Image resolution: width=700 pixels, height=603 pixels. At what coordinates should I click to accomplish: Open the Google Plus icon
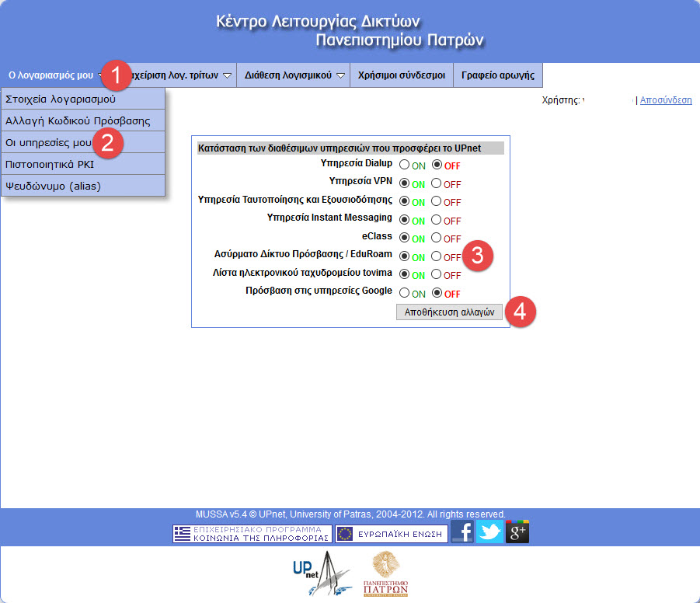[x=517, y=532]
